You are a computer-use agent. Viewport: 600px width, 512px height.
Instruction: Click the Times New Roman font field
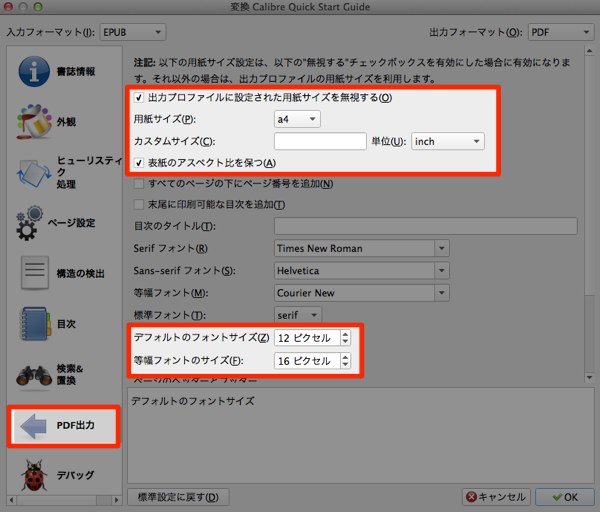point(354,248)
